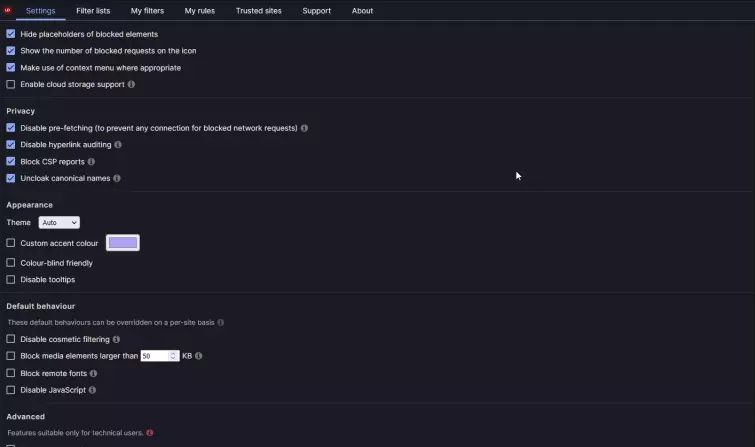Click info icon beside Block remote fonts

94,373
